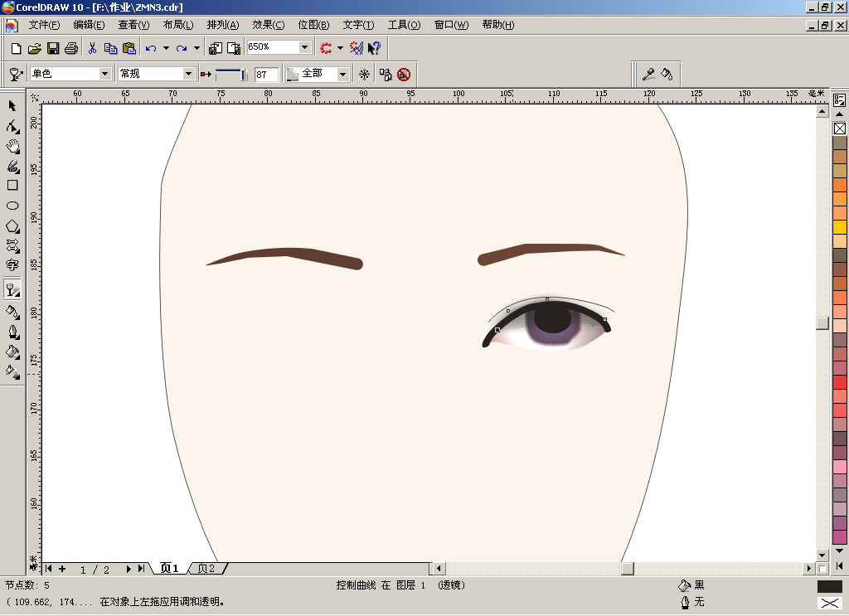Expand the 单色 transparency type dropdown
849x616 pixels.
coord(105,74)
